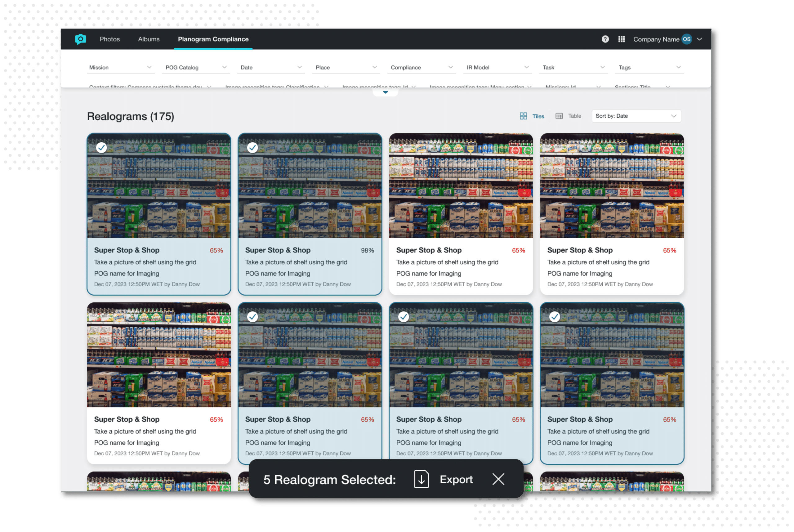The height and width of the screenshot is (532, 794).
Task: Open the apps grid icon
Action: (621, 39)
